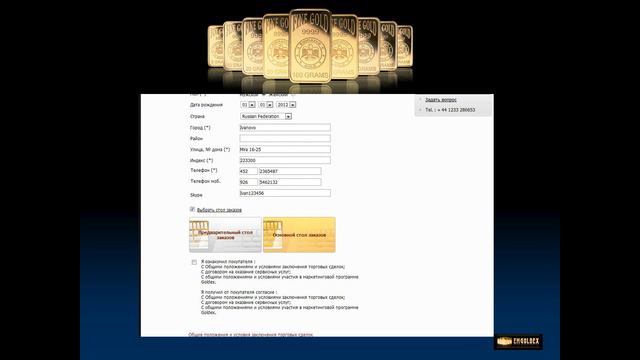
Task: Click the 'Страна' label
Action: [x=197, y=116]
